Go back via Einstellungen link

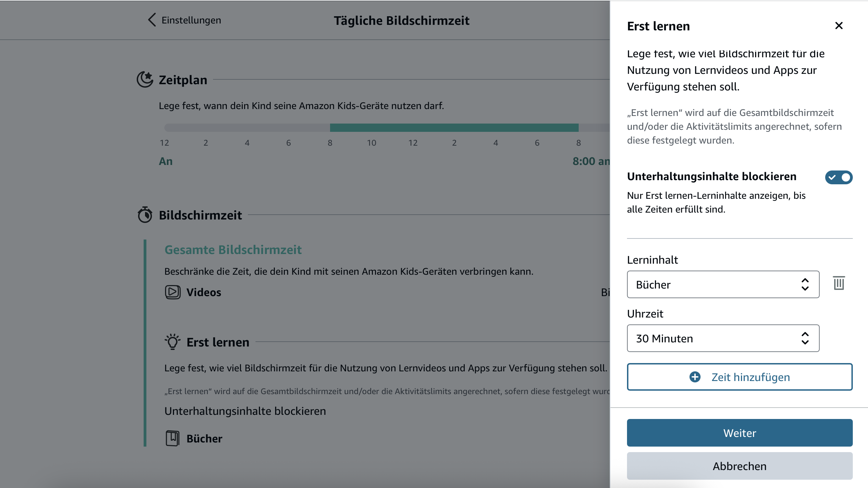(191, 20)
